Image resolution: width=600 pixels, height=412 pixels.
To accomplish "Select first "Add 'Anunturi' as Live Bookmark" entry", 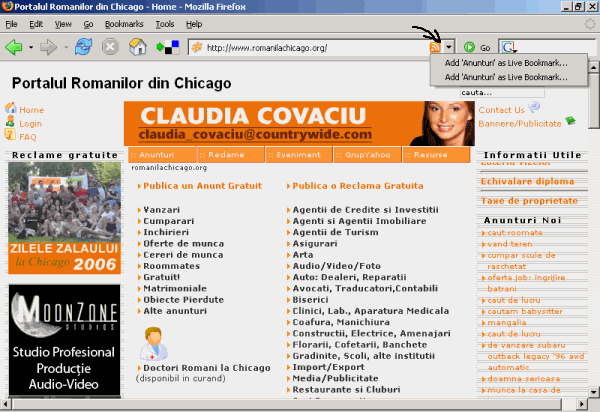I will click(x=505, y=63).
